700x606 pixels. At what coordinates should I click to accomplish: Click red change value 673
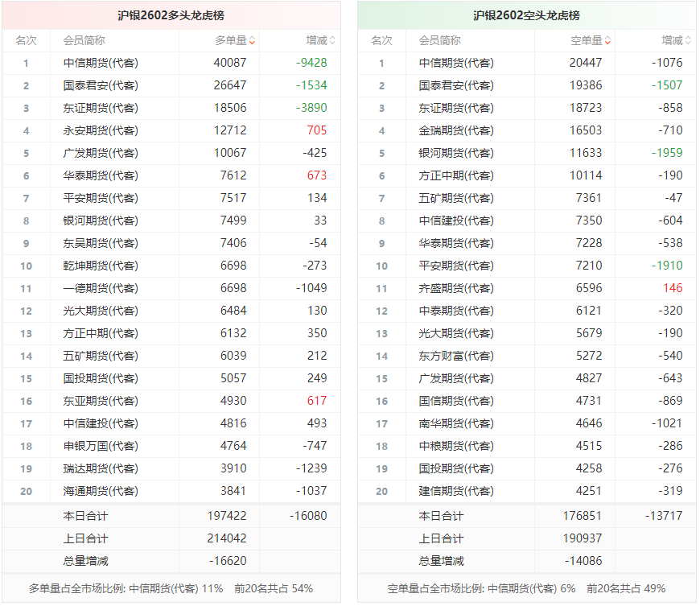[317, 175]
